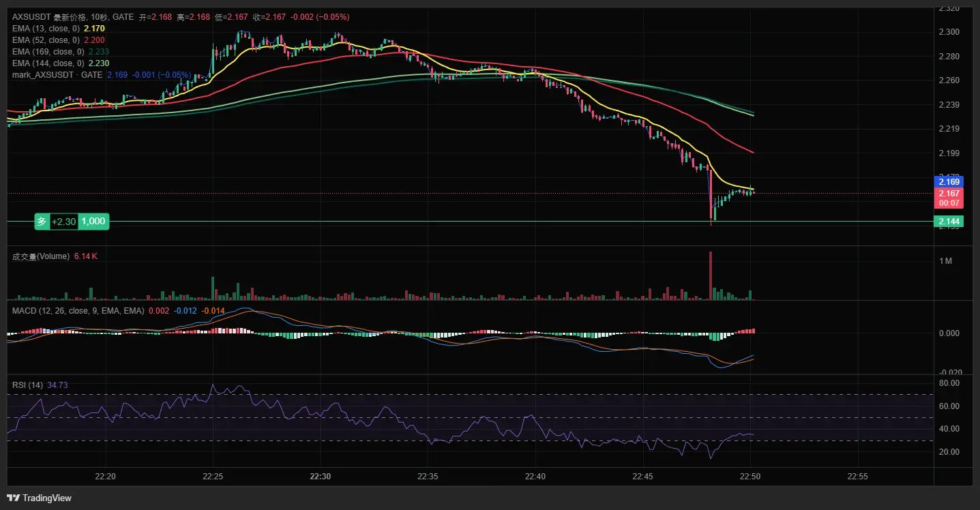Click the 2.300 level on the price axis
Screen dimensions: 980x510
point(949,32)
